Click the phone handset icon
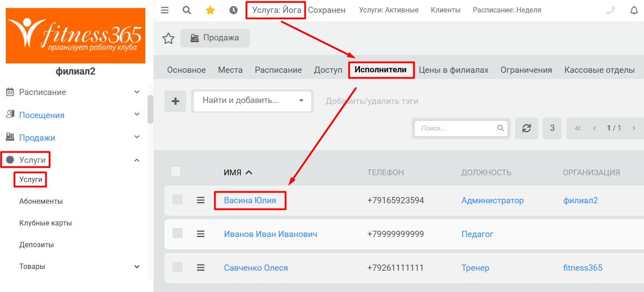644x292 pixels. pos(611,10)
